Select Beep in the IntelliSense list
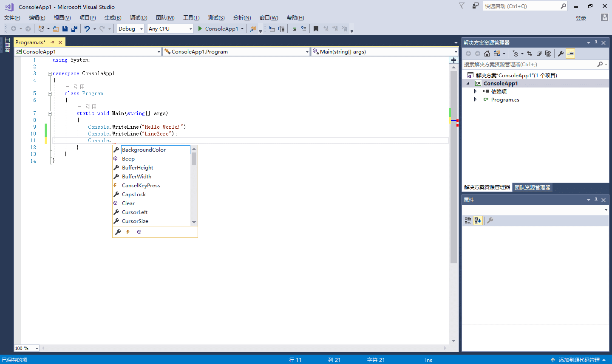 tap(128, 159)
